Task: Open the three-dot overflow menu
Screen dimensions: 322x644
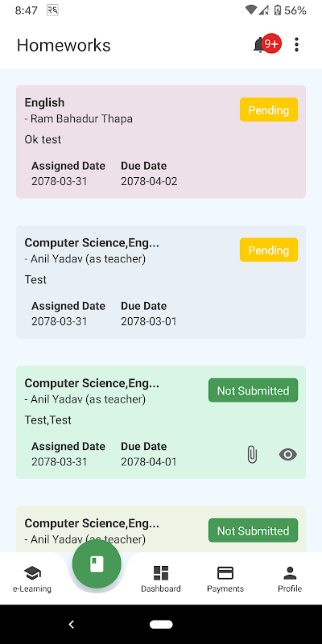Action: pos(296,44)
